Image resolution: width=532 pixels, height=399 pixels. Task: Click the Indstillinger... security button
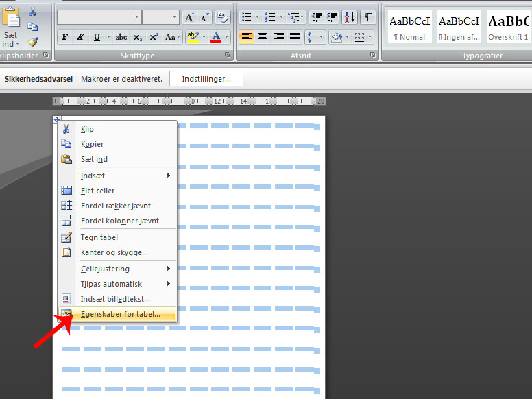[x=206, y=79]
